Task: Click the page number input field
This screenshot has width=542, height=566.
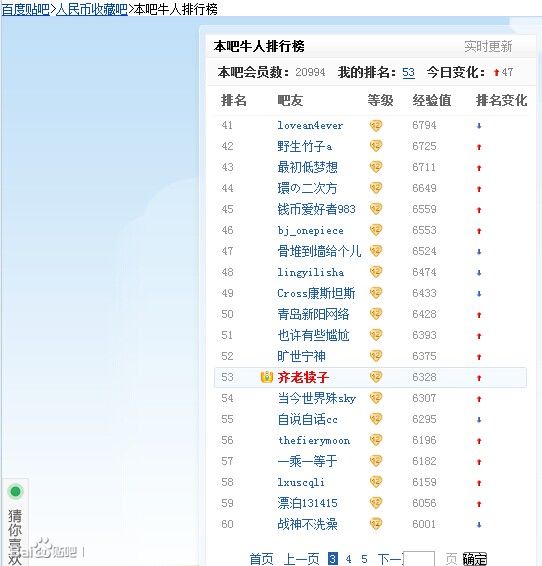Action: pos(419,558)
